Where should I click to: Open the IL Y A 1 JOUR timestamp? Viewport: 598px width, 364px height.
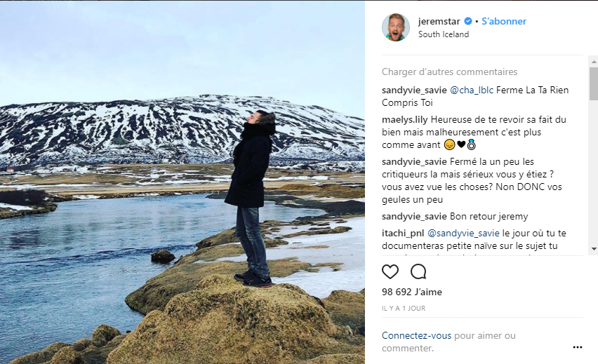click(x=404, y=308)
